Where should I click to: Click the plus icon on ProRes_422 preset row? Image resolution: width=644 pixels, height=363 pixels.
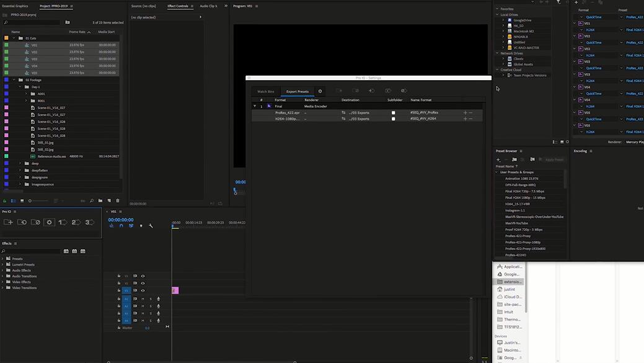coord(465,113)
